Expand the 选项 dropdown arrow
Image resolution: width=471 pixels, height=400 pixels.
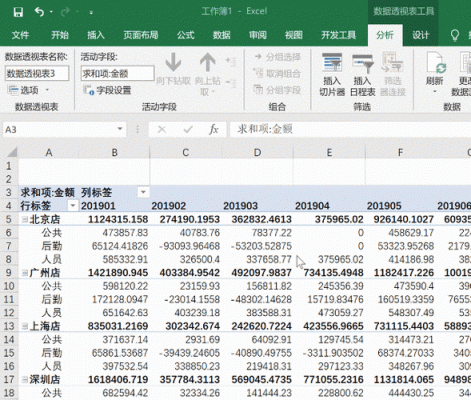coord(47,90)
